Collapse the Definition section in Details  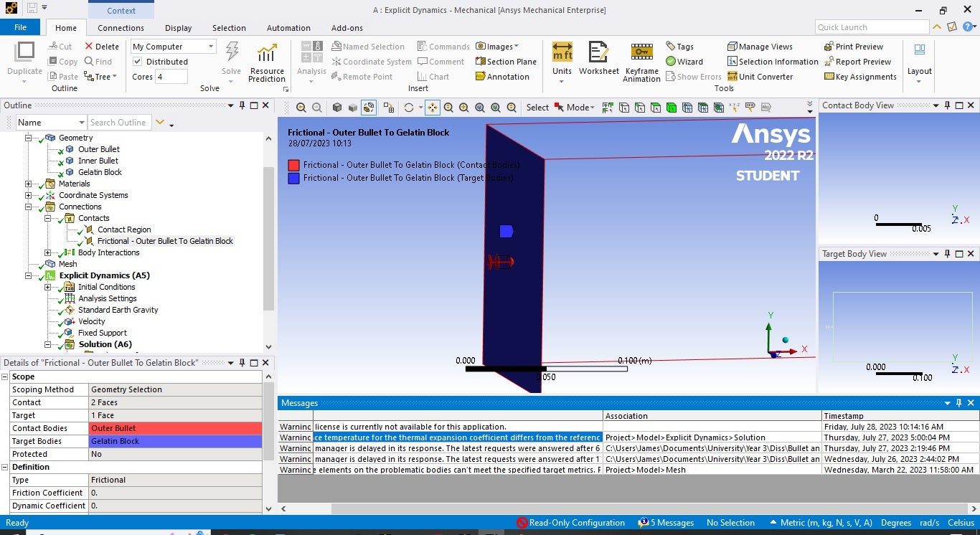pyautogui.click(x=5, y=467)
